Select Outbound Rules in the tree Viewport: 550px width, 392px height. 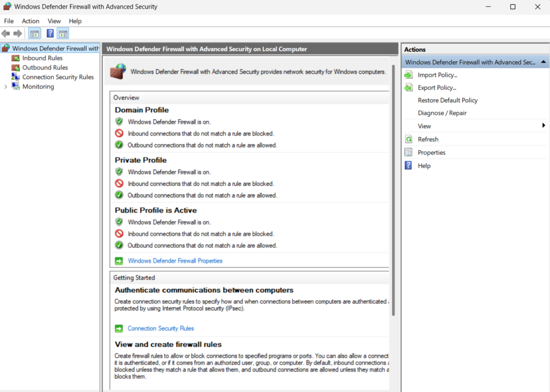click(45, 67)
